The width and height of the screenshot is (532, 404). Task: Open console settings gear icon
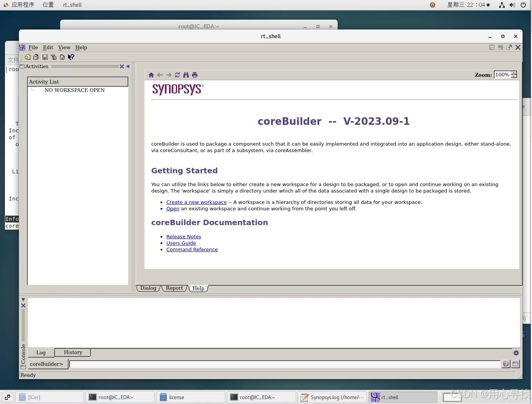pos(516,353)
